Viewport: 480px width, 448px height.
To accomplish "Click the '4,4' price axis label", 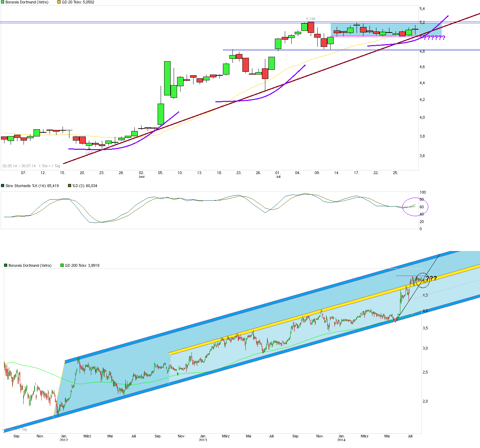I will 422,83.
